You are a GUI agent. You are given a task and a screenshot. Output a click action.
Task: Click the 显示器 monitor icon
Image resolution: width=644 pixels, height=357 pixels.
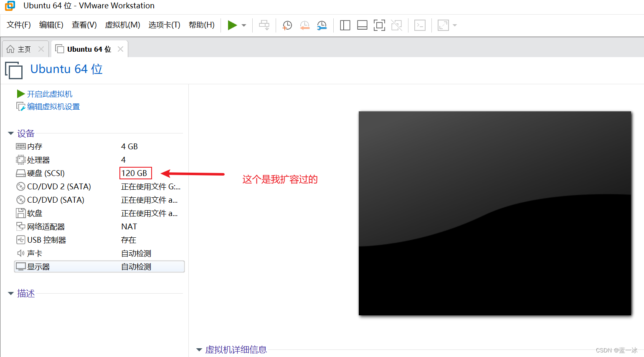21,266
